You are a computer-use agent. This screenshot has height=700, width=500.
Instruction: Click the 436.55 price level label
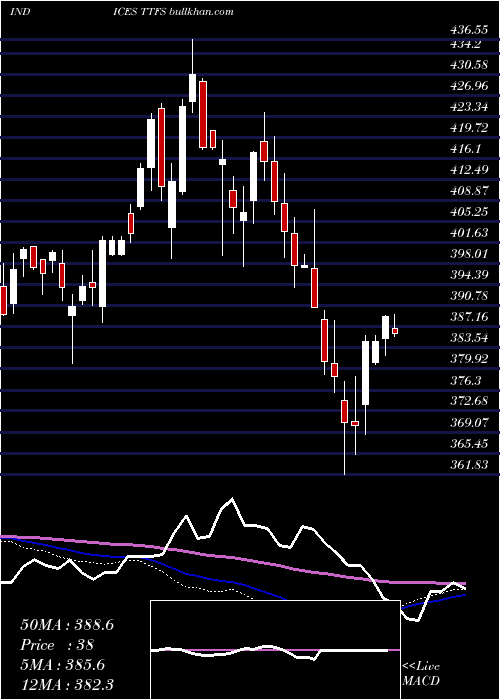tap(469, 31)
